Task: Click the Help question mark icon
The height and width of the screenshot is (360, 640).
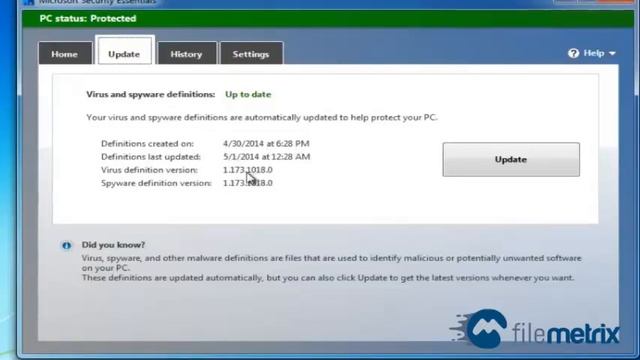Action: 573,53
